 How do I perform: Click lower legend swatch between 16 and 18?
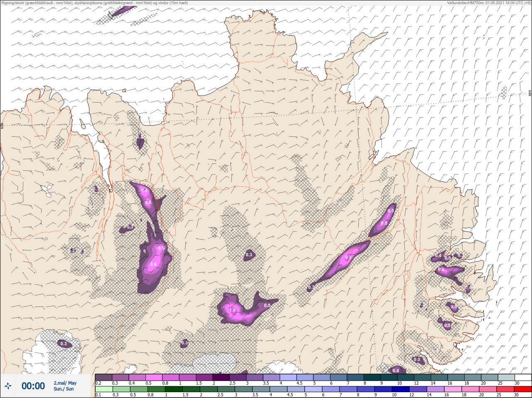coord(453,389)
